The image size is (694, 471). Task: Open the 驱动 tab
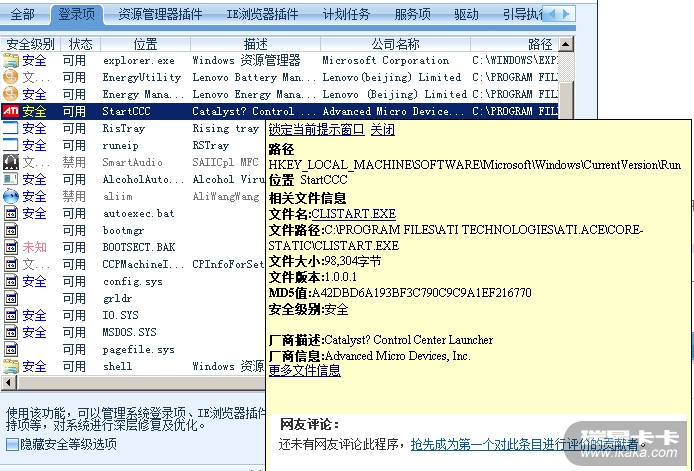pos(467,14)
